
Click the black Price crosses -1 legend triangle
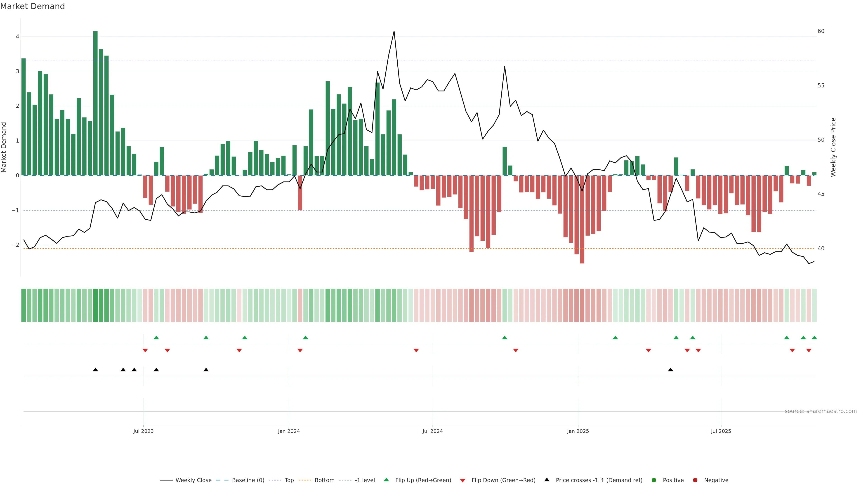[x=547, y=480]
